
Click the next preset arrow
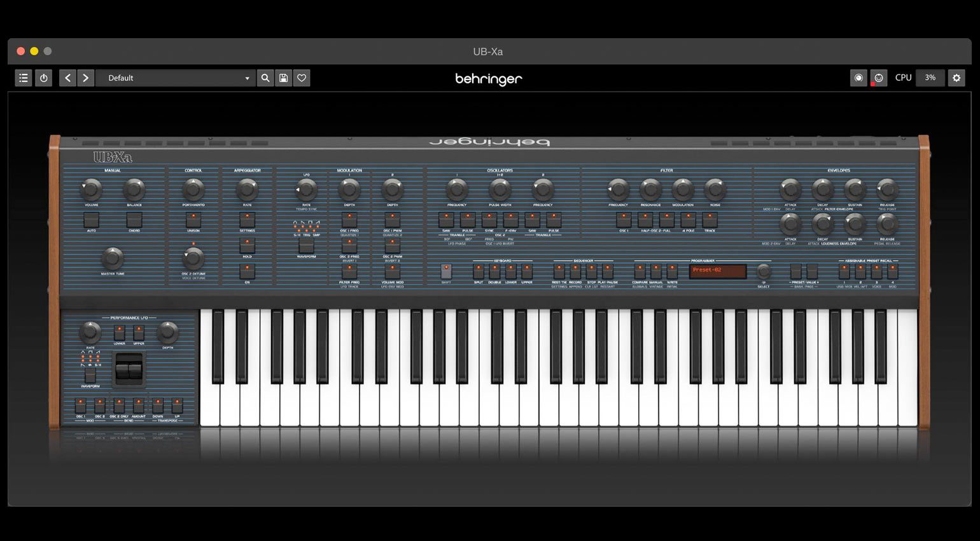click(86, 78)
